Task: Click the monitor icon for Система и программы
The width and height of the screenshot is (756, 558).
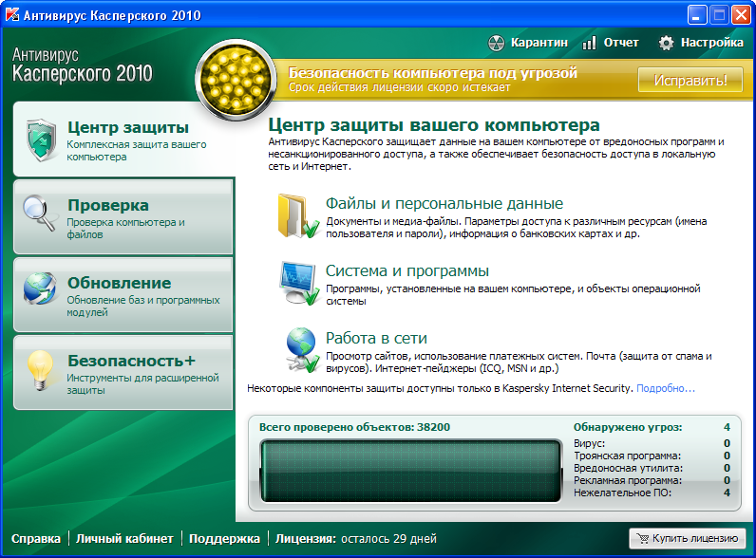Action: 299,284
